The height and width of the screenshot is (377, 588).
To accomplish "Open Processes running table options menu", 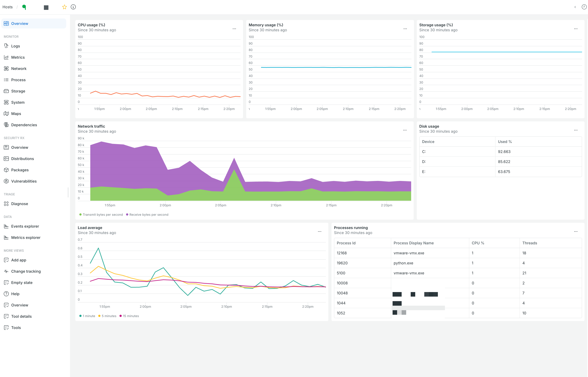I will point(576,232).
